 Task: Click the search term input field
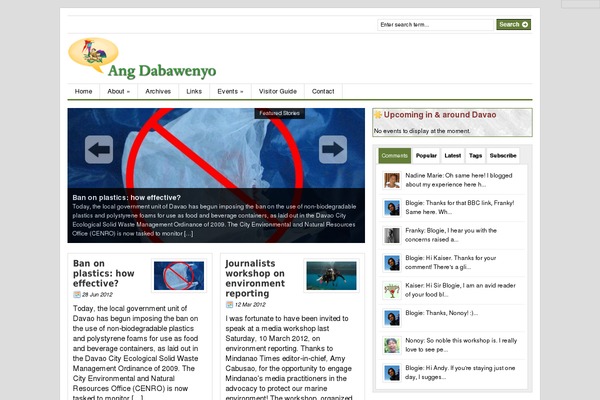(435, 24)
